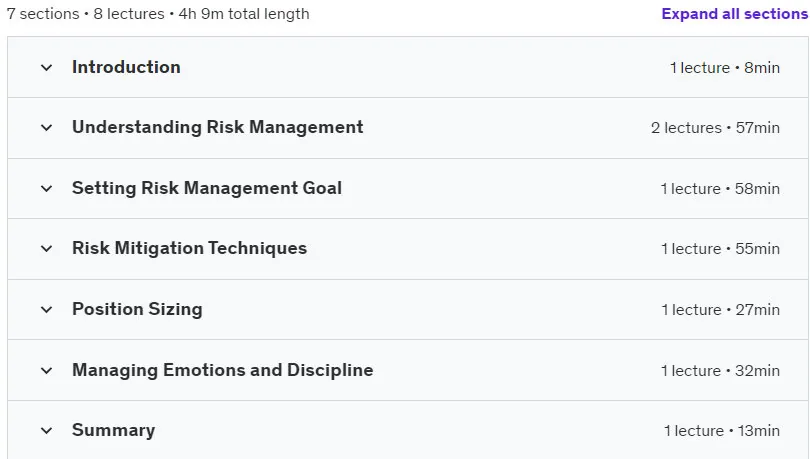Select Understanding Risk Management heading
This screenshot has height=459, width=810.
click(217, 128)
